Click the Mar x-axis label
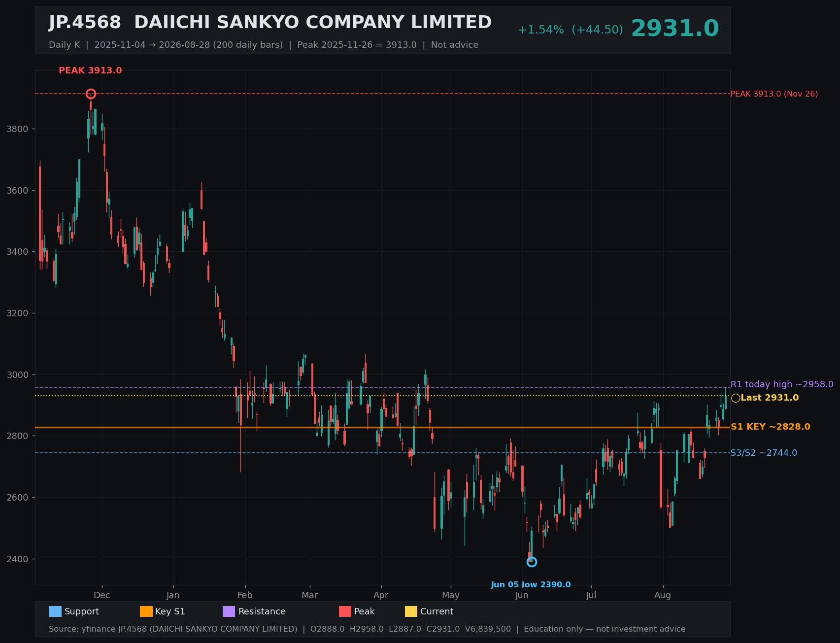 [309, 595]
